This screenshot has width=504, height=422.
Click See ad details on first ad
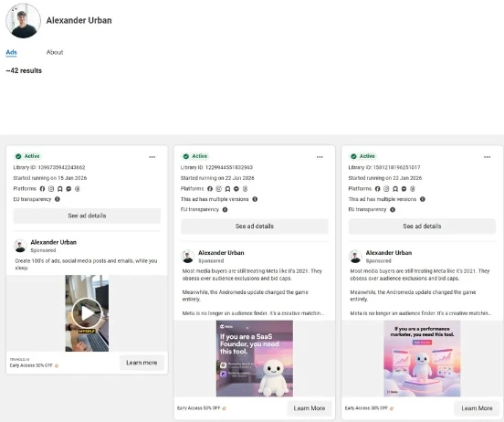pyautogui.click(x=87, y=216)
